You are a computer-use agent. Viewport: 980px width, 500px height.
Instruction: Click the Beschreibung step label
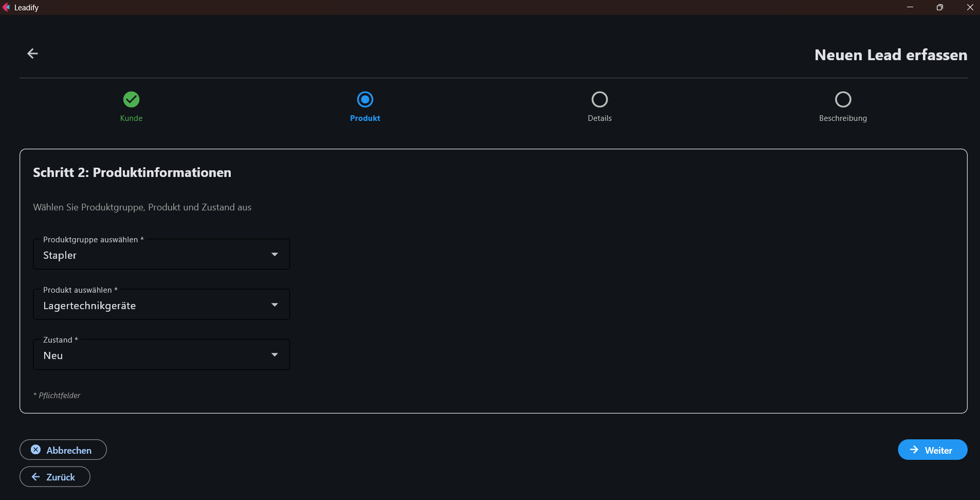click(x=843, y=118)
